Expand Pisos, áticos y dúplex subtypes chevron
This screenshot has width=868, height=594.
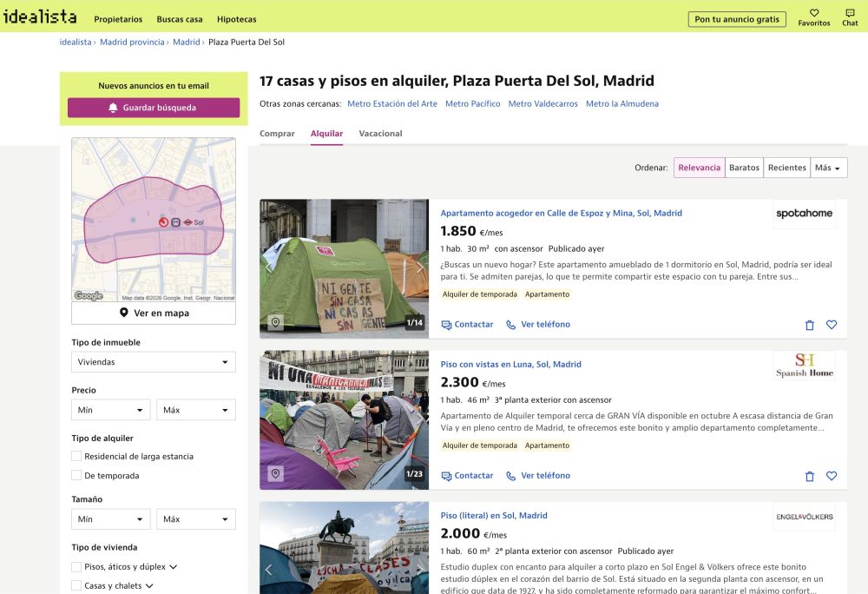pos(174,567)
